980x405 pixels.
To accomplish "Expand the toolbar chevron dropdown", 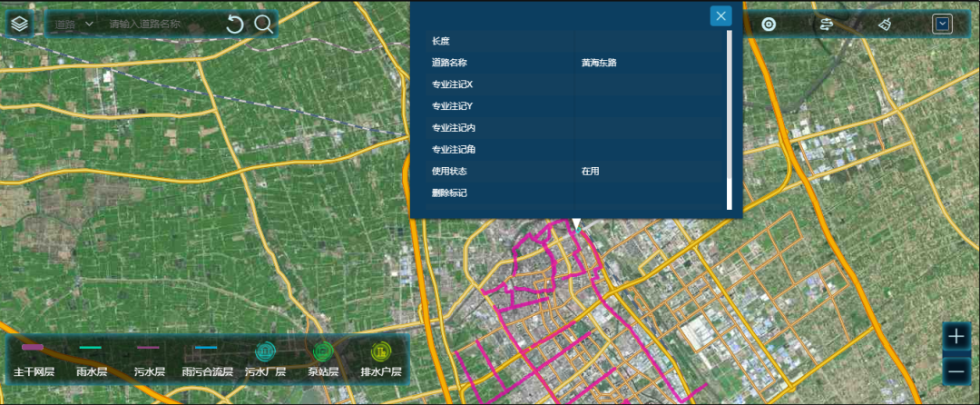I will click(942, 25).
